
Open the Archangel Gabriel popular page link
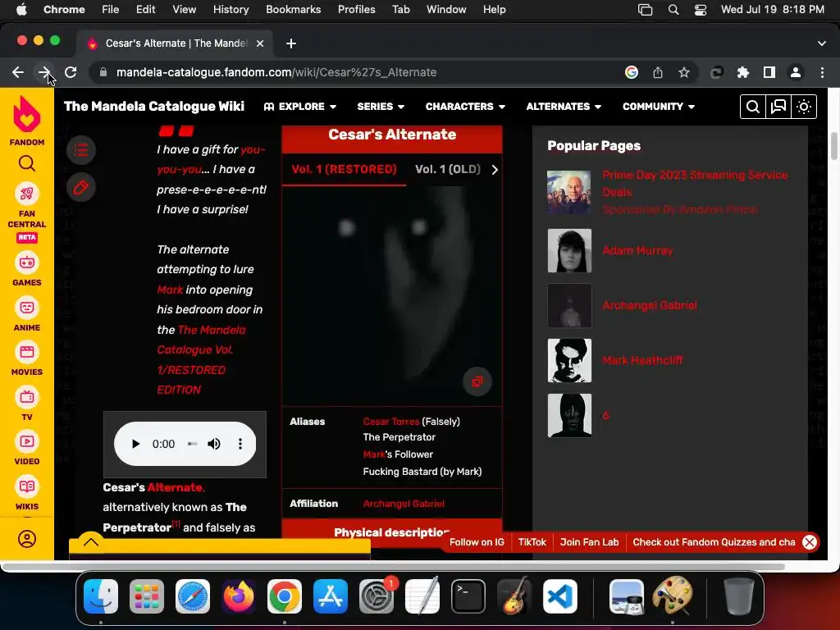650,305
